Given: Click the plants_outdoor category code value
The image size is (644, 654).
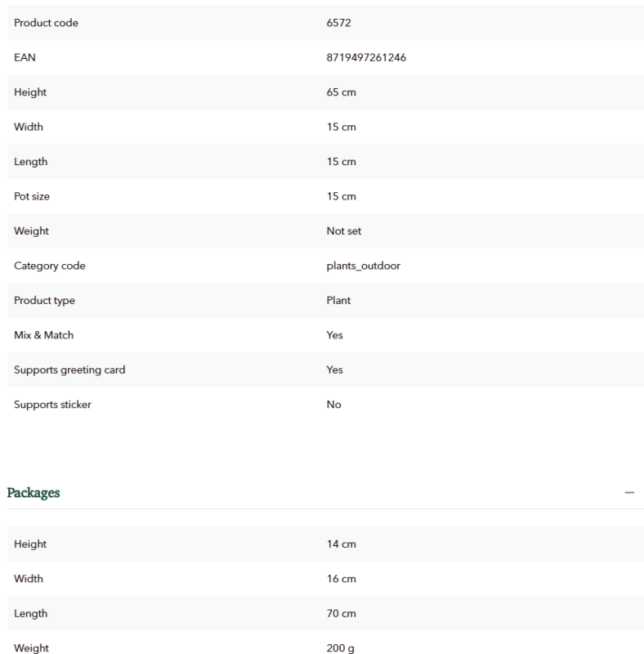Looking at the screenshot, I should pos(364,266).
